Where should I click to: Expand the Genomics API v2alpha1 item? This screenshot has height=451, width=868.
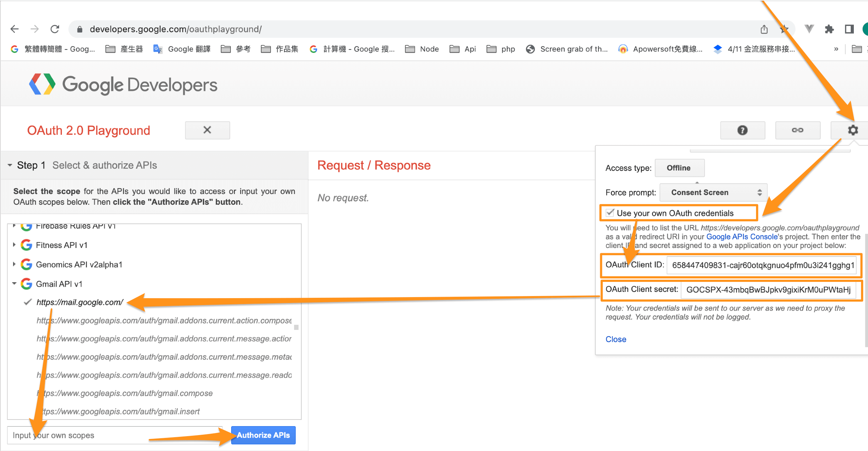click(x=14, y=264)
